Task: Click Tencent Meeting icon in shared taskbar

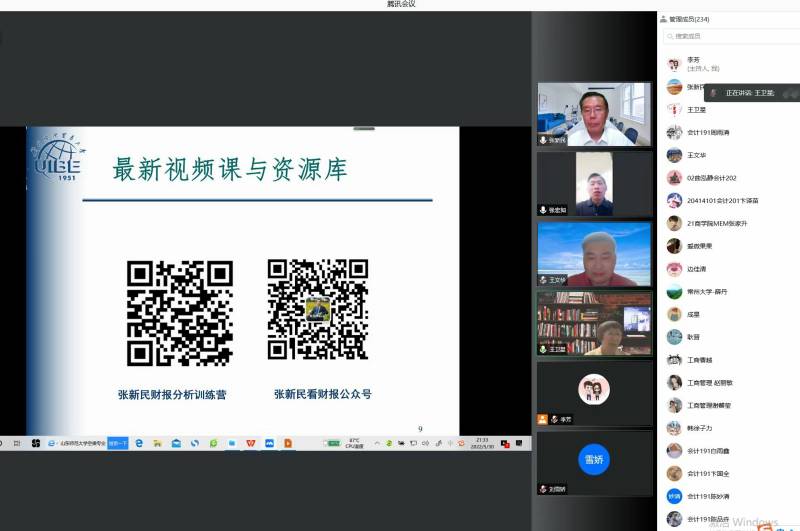Action: click(x=269, y=443)
